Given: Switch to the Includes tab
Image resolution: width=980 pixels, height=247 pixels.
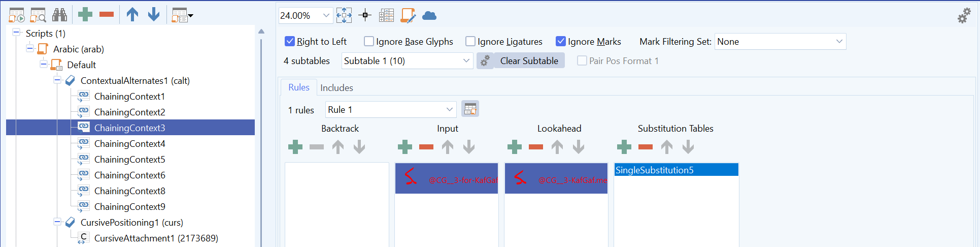Looking at the screenshot, I should point(336,87).
